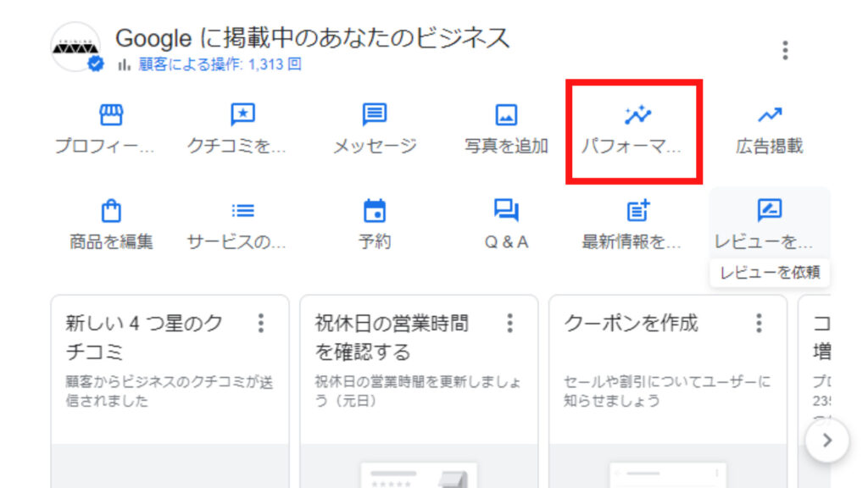Image resolution: width=868 pixels, height=488 pixels.
Task: Open the サービスの… (Services) list icon
Action: coord(242,211)
